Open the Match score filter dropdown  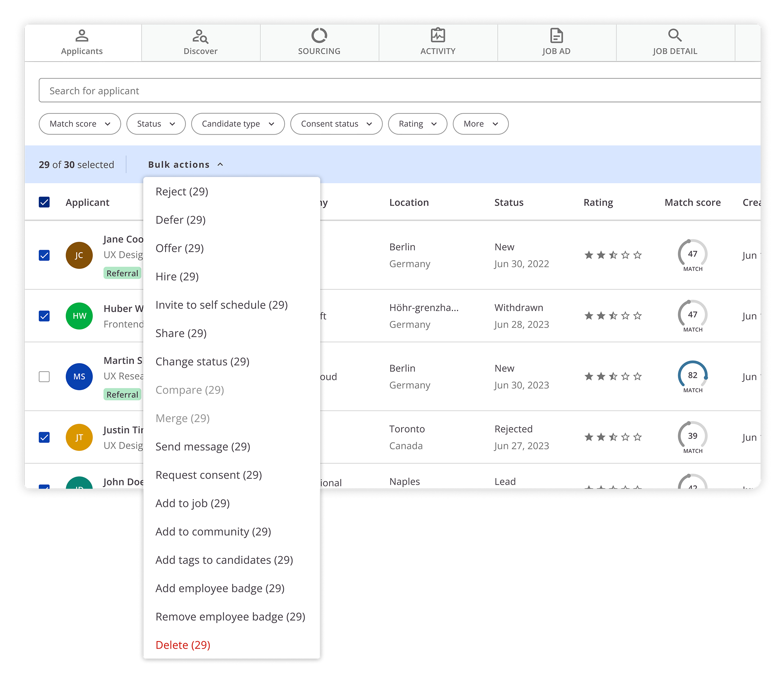[x=80, y=124]
